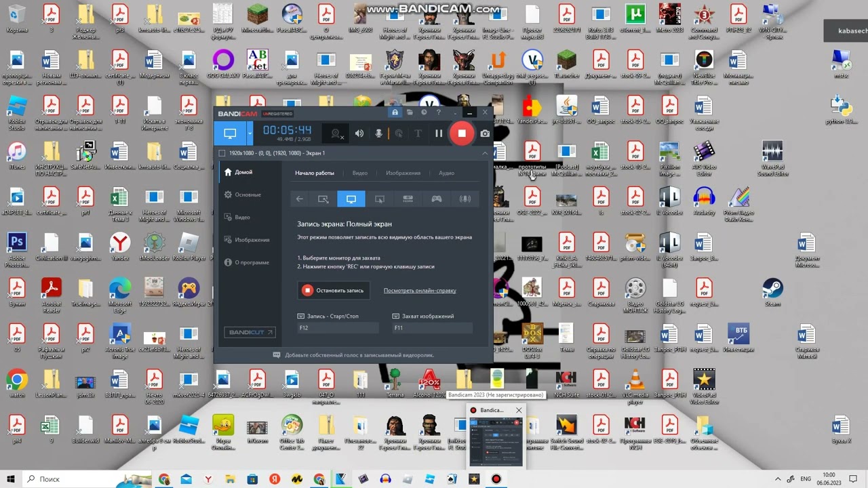Select the Roblox Studio desktop icon

pos(16,113)
